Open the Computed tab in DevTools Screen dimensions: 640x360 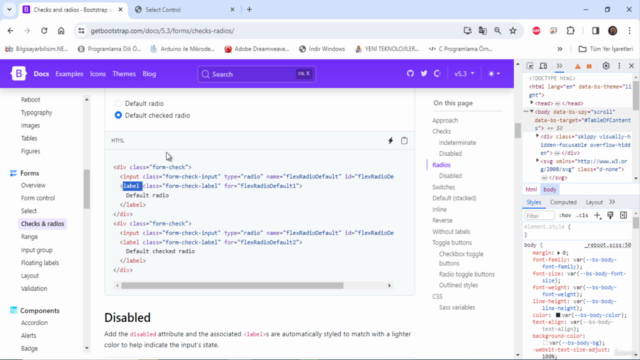coord(563,202)
